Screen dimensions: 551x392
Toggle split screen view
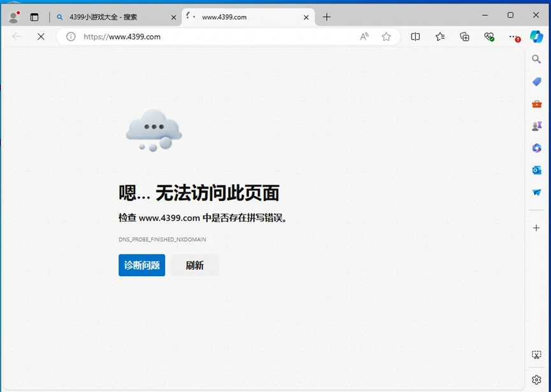415,36
